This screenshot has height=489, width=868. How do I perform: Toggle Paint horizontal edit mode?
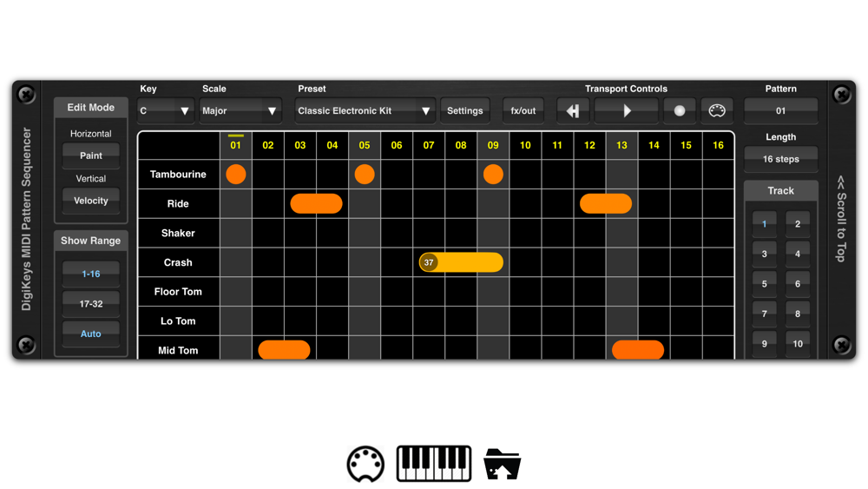[x=91, y=155]
